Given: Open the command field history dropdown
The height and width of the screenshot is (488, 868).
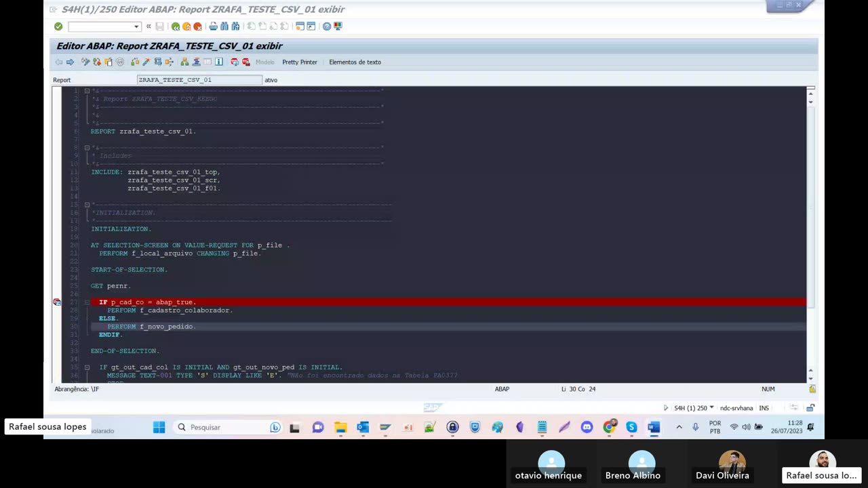Looking at the screenshot, I should coord(136,26).
